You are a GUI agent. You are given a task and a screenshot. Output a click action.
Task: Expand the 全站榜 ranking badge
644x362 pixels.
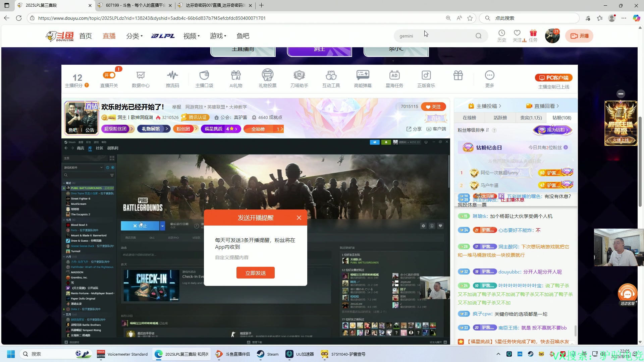point(264,129)
